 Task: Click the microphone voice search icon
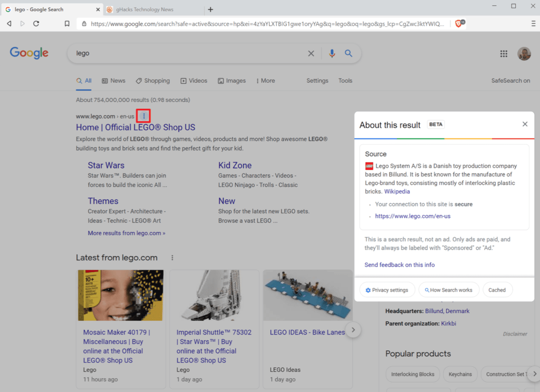(x=332, y=53)
